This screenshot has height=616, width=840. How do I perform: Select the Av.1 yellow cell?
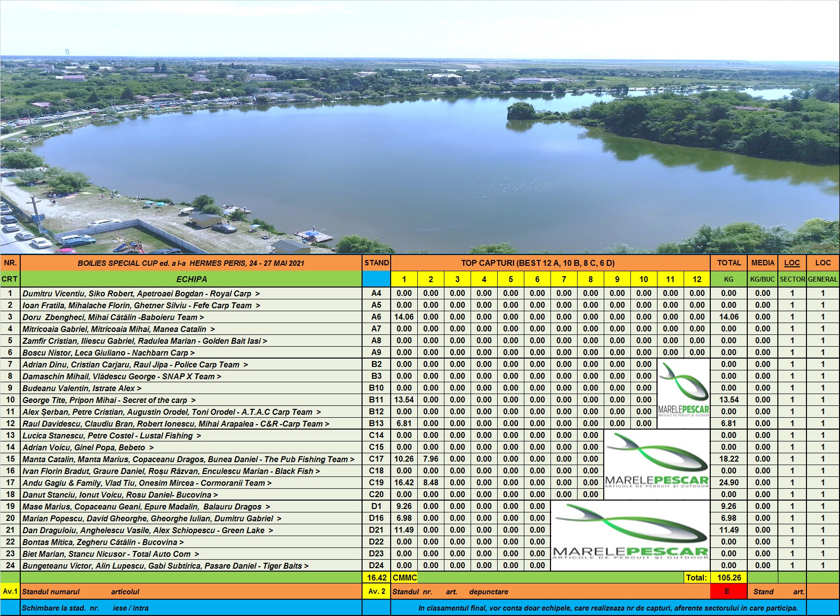point(10,591)
